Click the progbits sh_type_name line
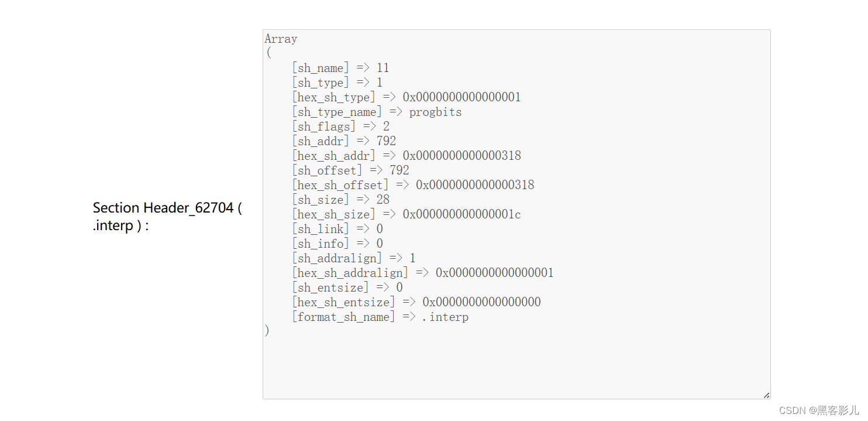The height and width of the screenshot is (421, 868). 377,112
